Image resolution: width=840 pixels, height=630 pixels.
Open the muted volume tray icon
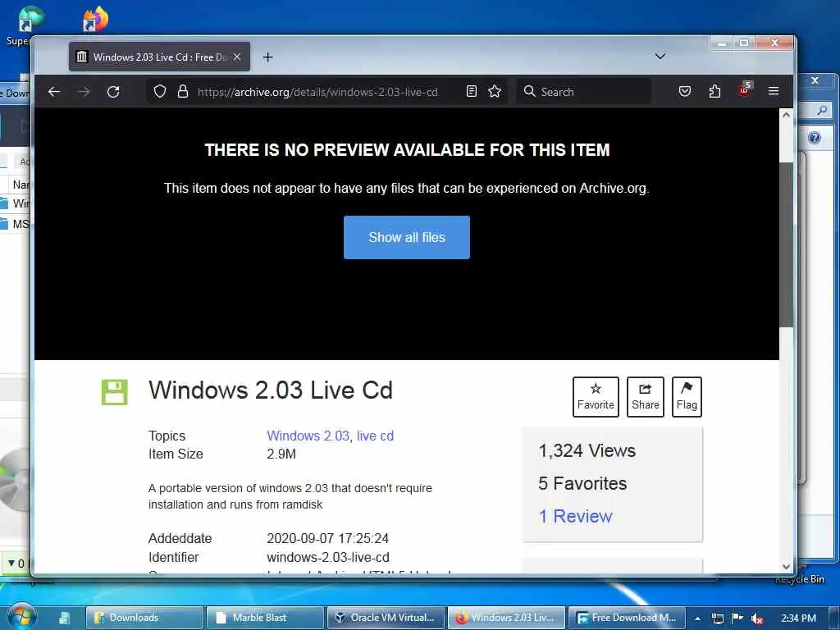757,619
